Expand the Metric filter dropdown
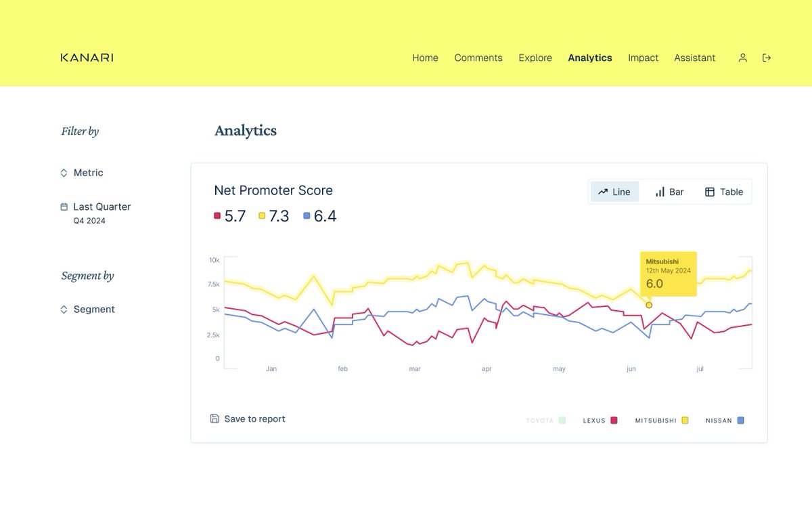The width and height of the screenshot is (812, 508). [82, 173]
